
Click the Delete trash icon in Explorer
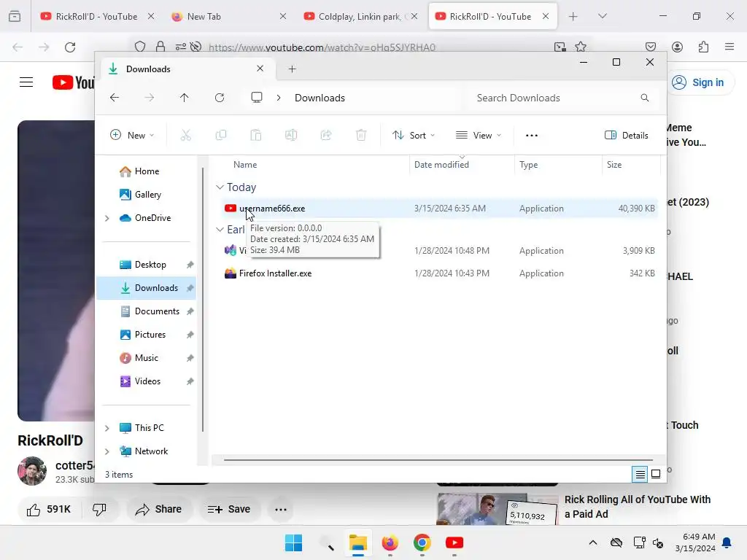(361, 135)
